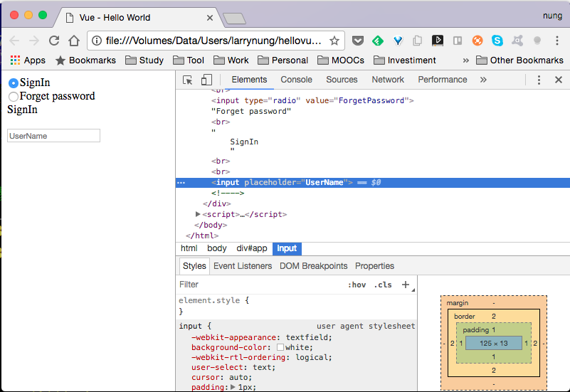The height and width of the screenshot is (392, 570).
Task: Open the Event Listeners pane
Action: click(x=243, y=266)
